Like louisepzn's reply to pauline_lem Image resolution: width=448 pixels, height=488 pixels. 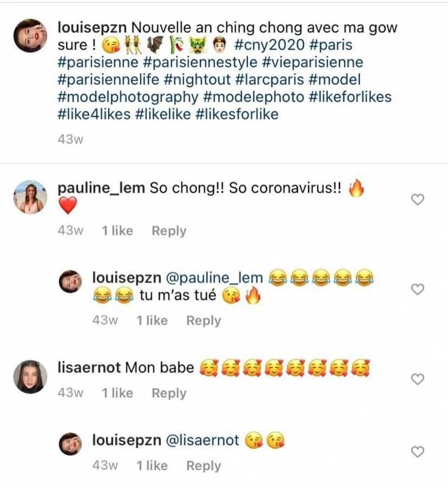tap(418, 289)
